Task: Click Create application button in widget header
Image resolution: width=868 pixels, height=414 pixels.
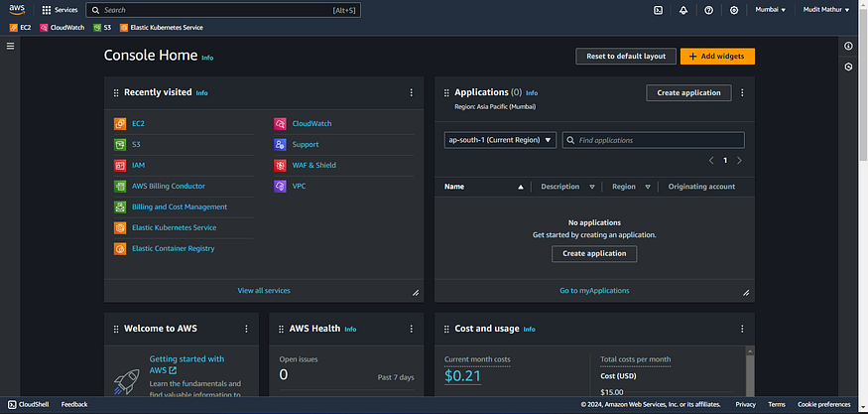Action: tap(688, 93)
